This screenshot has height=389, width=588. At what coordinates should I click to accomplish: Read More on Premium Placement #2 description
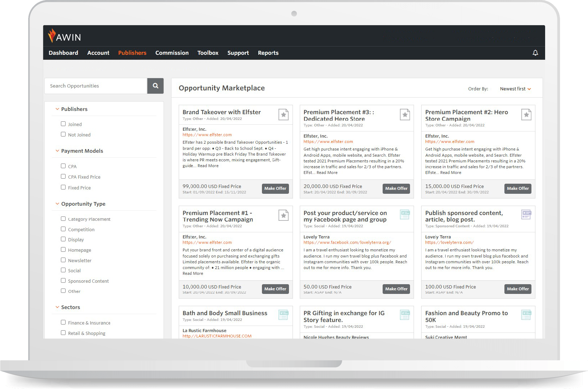click(x=451, y=173)
